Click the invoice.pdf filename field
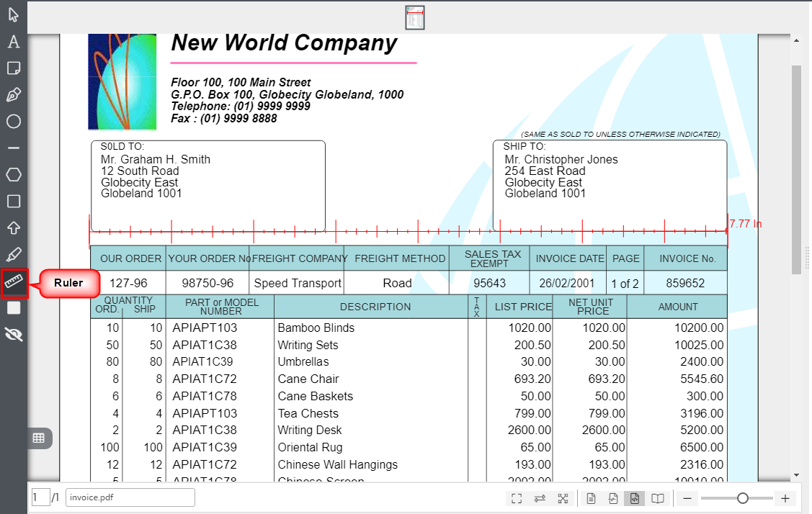812x514 pixels. pyautogui.click(x=130, y=497)
